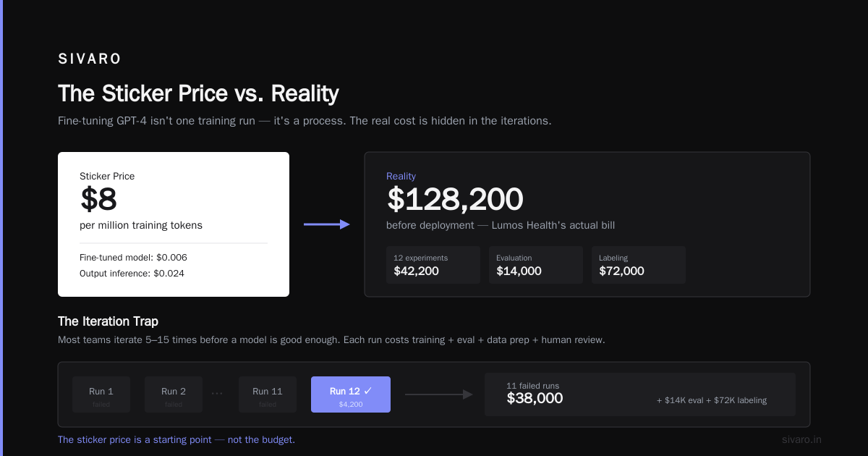Click the checkmark on Run 12
The width and height of the screenshot is (868, 456).
click(x=368, y=391)
